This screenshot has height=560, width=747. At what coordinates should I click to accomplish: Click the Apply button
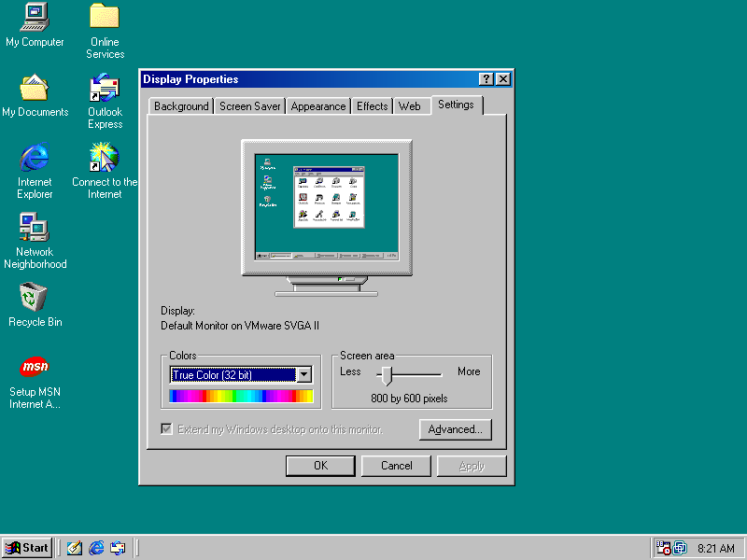point(472,466)
